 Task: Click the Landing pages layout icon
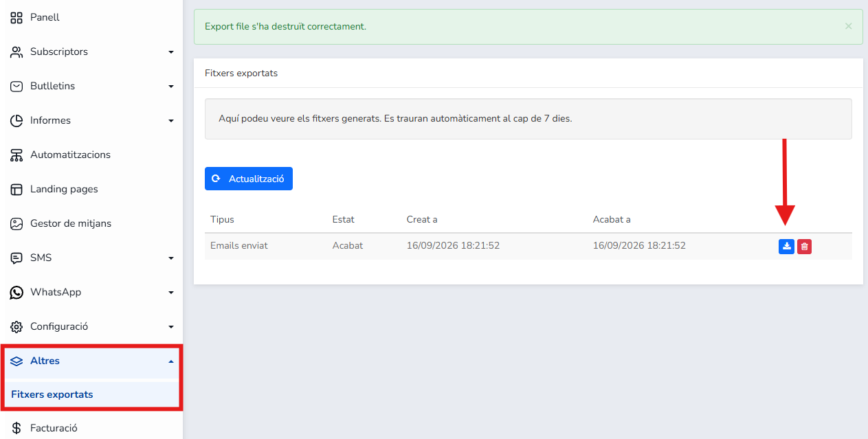coord(16,189)
